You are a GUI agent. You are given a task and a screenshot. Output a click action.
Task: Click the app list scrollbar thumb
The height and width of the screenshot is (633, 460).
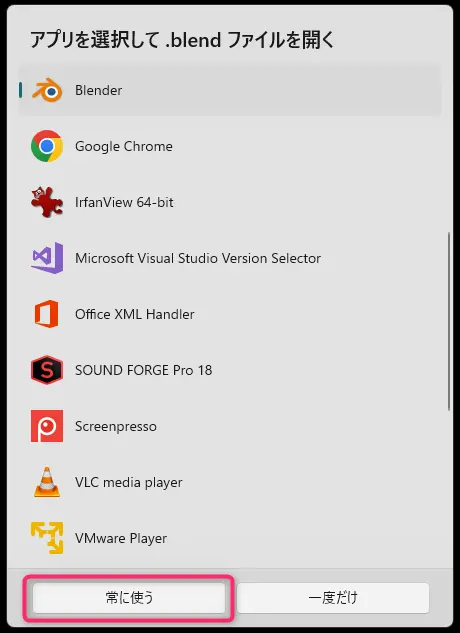point(449,322)
